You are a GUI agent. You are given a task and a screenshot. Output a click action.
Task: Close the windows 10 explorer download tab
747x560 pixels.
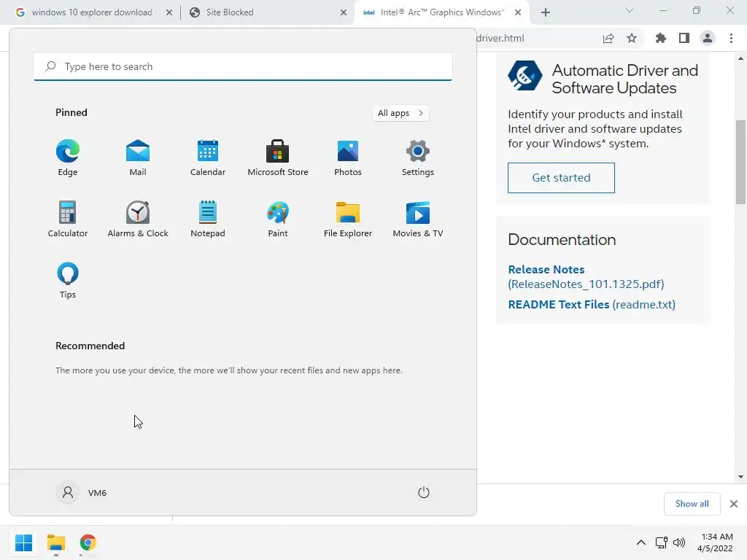tap(169, 13)
